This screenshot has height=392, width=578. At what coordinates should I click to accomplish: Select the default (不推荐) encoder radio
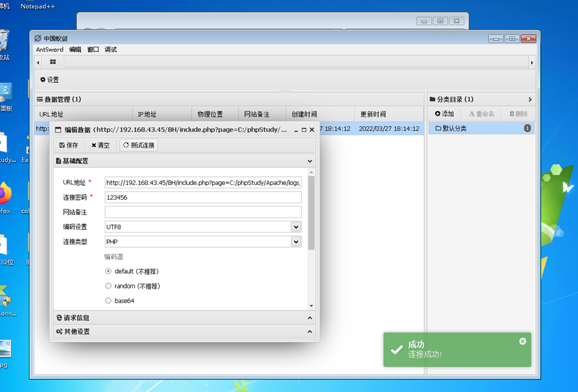tap(108, 271)
